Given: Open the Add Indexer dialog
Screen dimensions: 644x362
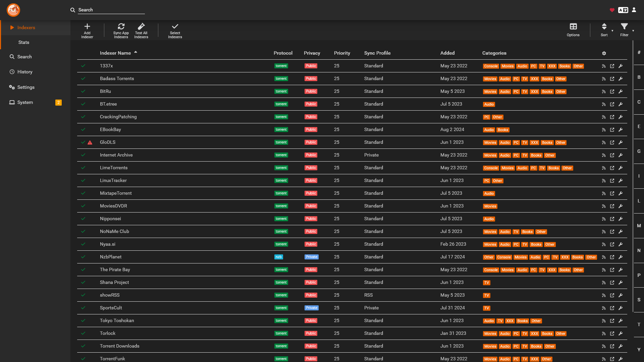Looking at the screenshot, I should pos(87,31).
